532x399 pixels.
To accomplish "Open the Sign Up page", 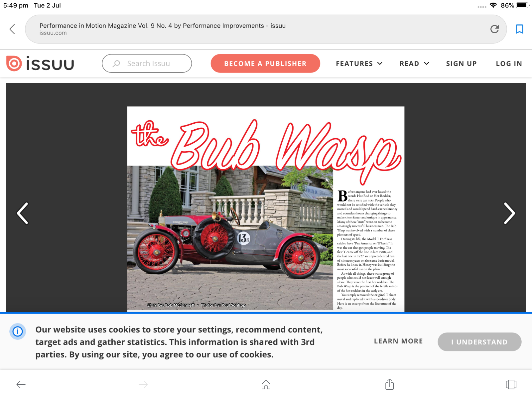I will [461, 64].
